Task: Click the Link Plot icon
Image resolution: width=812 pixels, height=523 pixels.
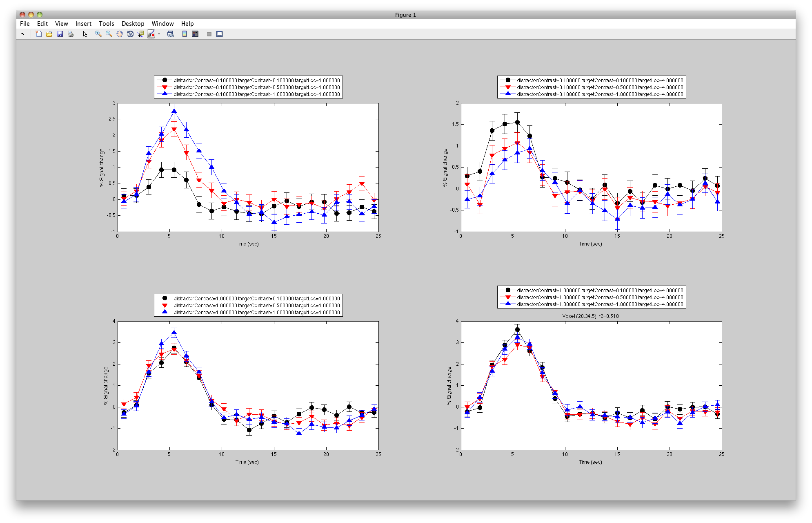Action: (171, 34)
